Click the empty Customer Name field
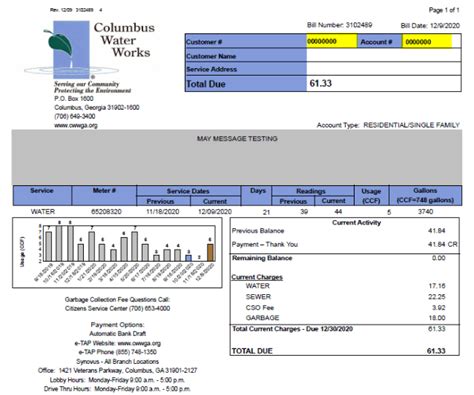Image resolution: width=474 pixels, height=395 pixels. click(x=384, y=55)
